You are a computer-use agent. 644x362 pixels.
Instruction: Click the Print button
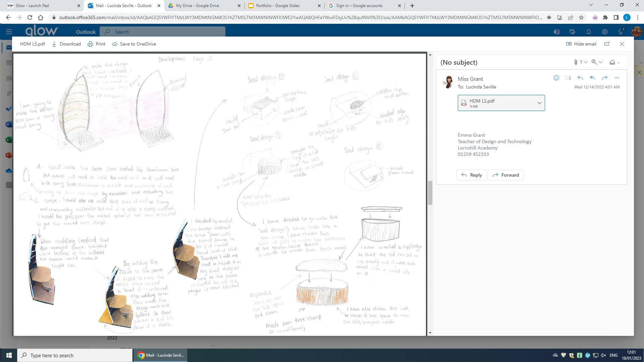97,44
